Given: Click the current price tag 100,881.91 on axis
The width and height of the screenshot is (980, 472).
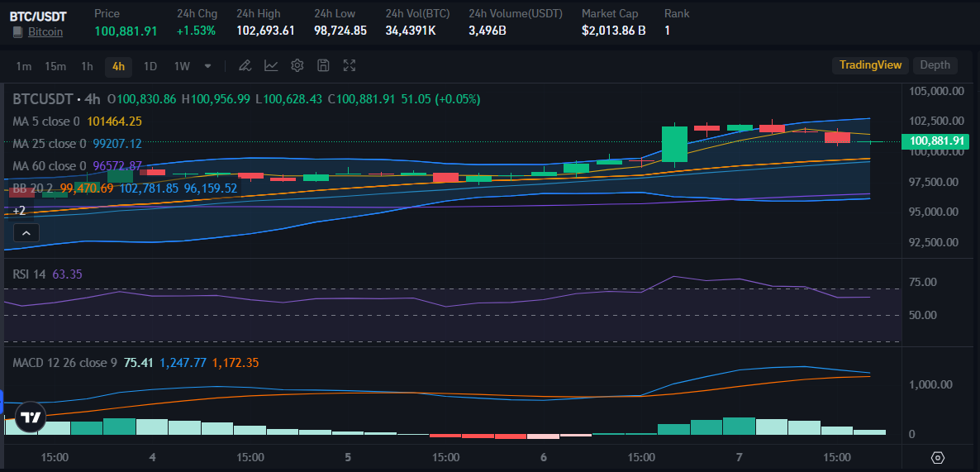Looking at the screenshot, I should (x=935, y=141).
